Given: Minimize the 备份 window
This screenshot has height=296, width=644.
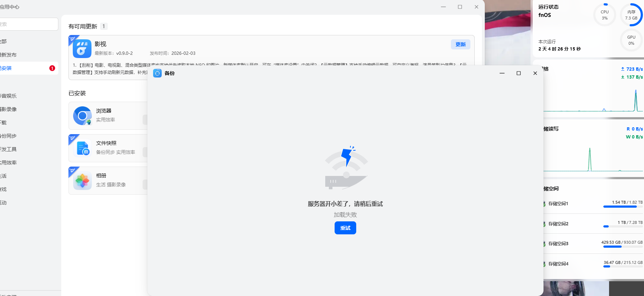Looking at the screenshot, I should (x=502, y=73).
